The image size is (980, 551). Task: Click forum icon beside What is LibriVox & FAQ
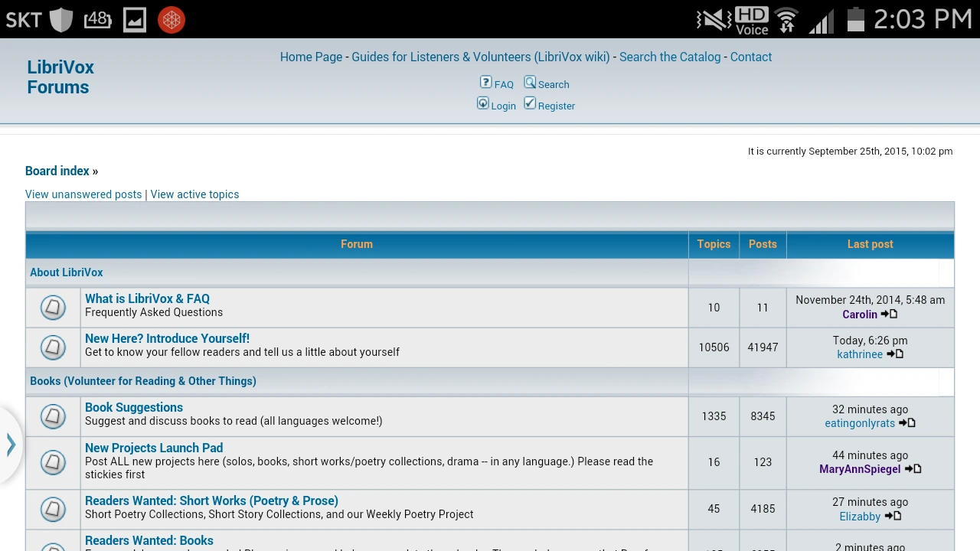[x=53, y=308]
